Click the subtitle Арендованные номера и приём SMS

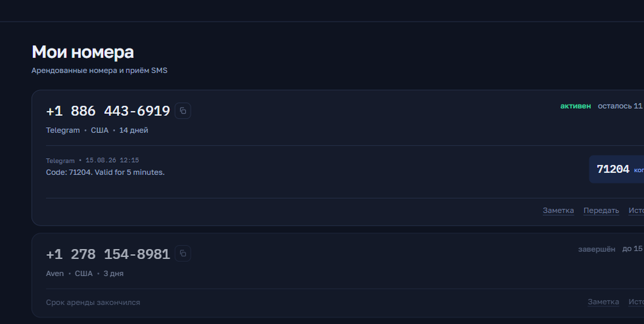(99, 71)
